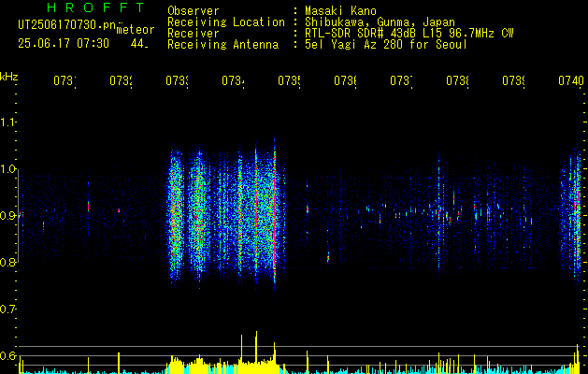The image size is (588, 374).
Task: Click the HROFFT title text
Action: pos(96,7)
